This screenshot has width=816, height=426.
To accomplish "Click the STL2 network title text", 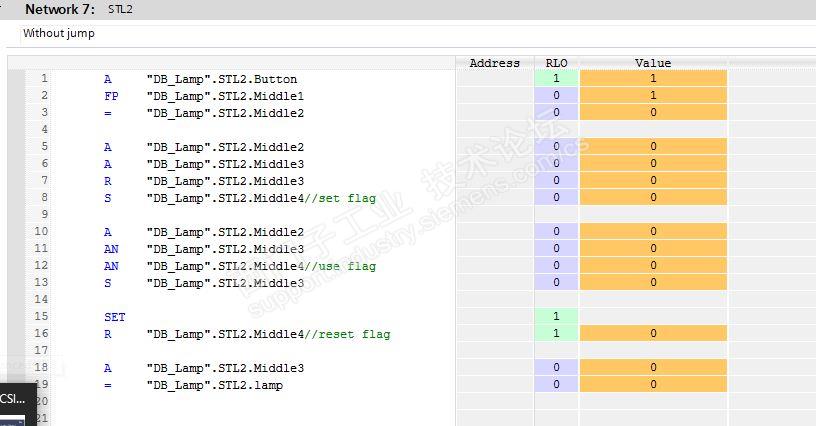I will [x=120, y=9].
